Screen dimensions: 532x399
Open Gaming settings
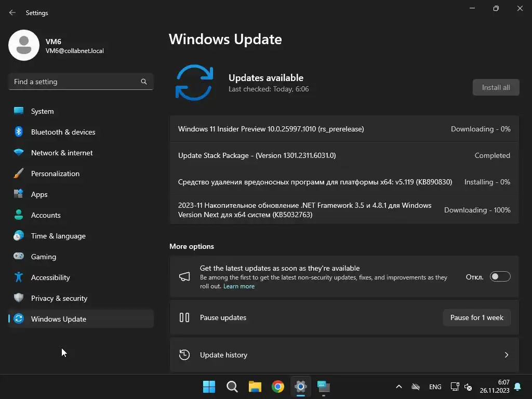[x=81, y=257]
